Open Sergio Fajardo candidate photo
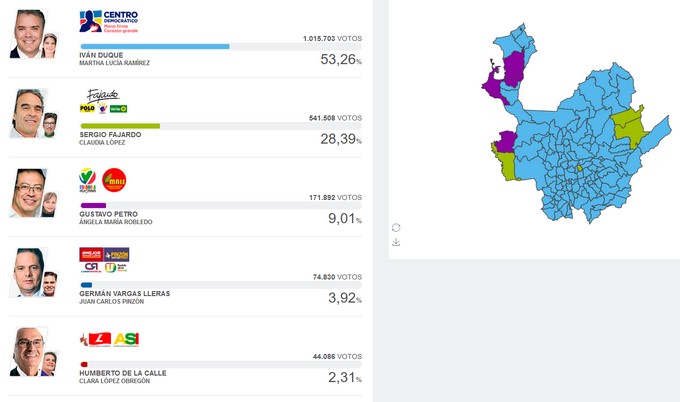 coord(27,112)
